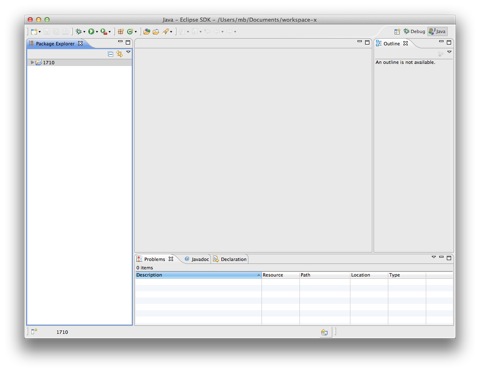480x372 pixels.
Task: Click the status bar icon at bottom center
Action: click(x=324, y=332)
